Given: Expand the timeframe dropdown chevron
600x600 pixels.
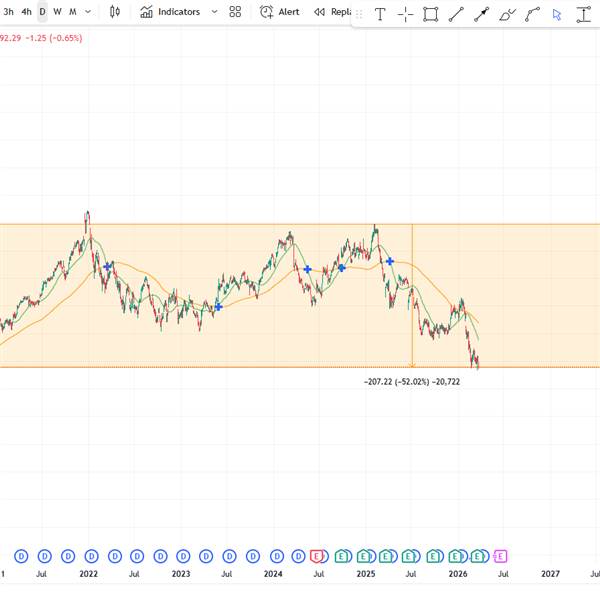Looking at the screenshot, I should (x=88, y=12).
